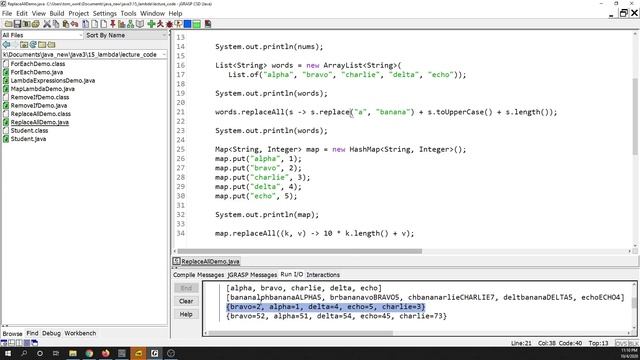
Task: Open Firefox from the taskbar
Action: pyautogui.click(x=105, y=353)
